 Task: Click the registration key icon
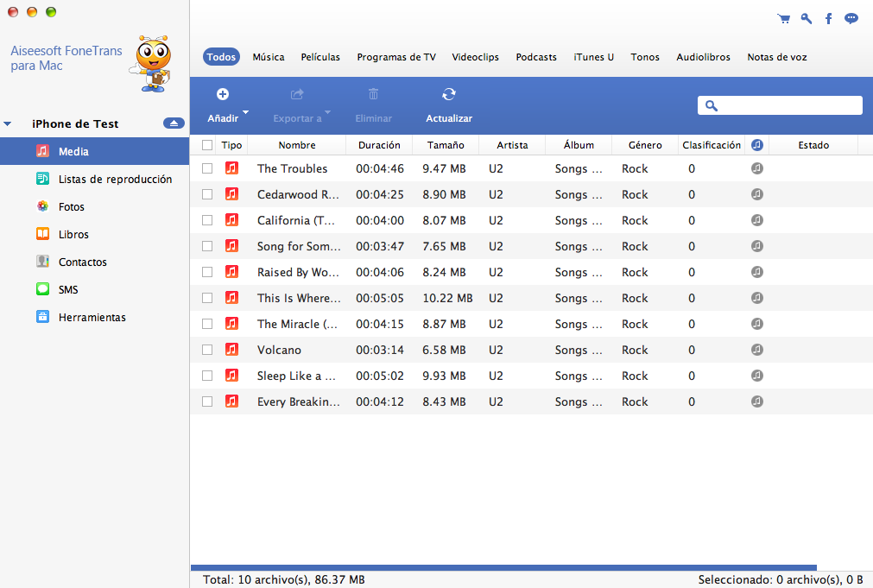point(807,19)
